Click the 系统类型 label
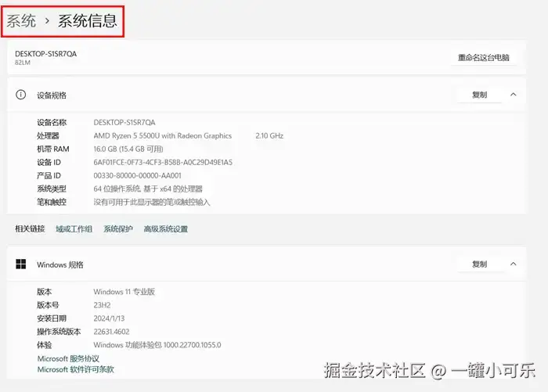This screenshot has height=392, width=548. pos(52,189)
